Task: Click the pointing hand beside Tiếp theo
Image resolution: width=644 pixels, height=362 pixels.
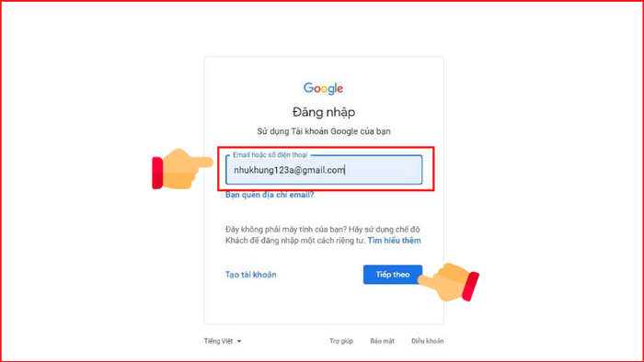Action: click(x=449, y=282)
